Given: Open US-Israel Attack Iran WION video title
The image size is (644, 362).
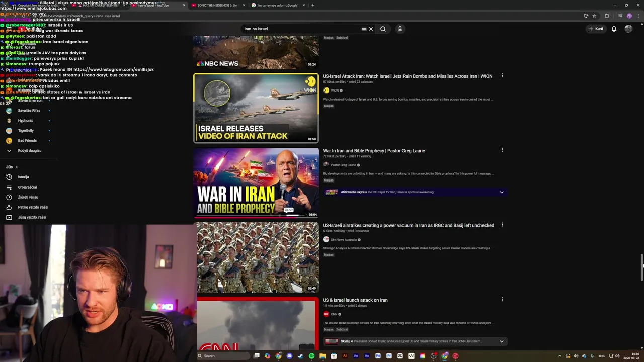Looking at the screenshot, I should (408, 76).
